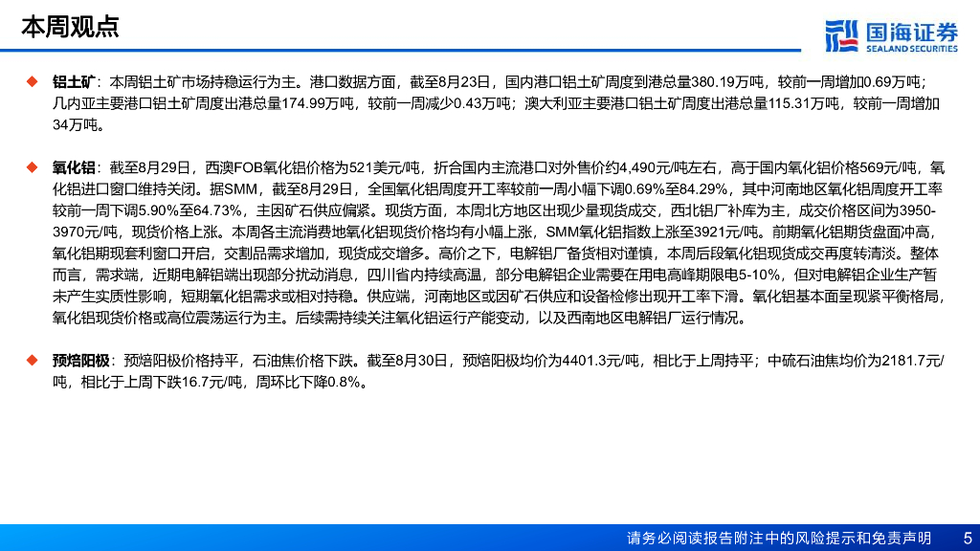The height and width of the screenshot is (551, 980).
Task: Click the text 521美元/吨 in alumina paragraph
Action: coord(385,167)
